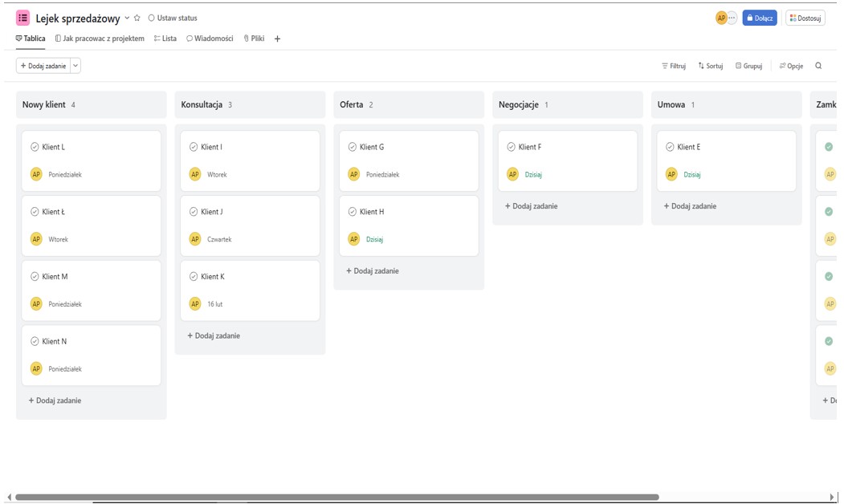The width and height of the screenshot is (844, 504).
Task: Switch to the Lista tab
Action: click(x=165, y=39)
